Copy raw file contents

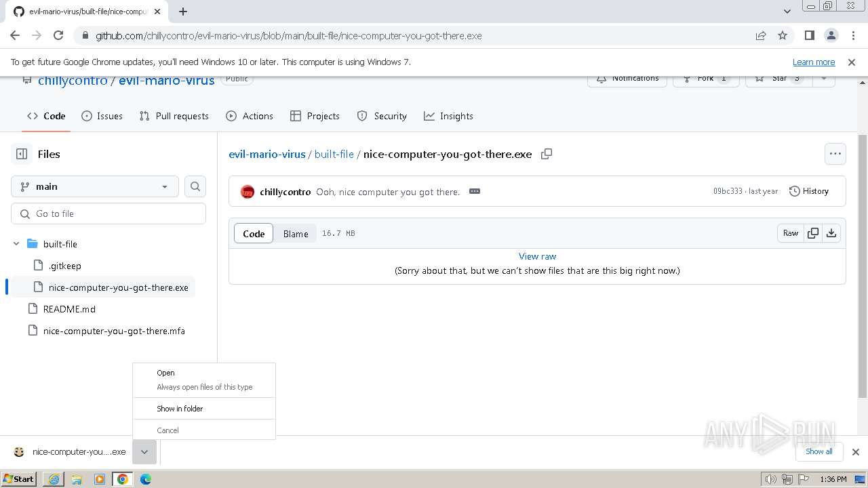tap(813, 233)
